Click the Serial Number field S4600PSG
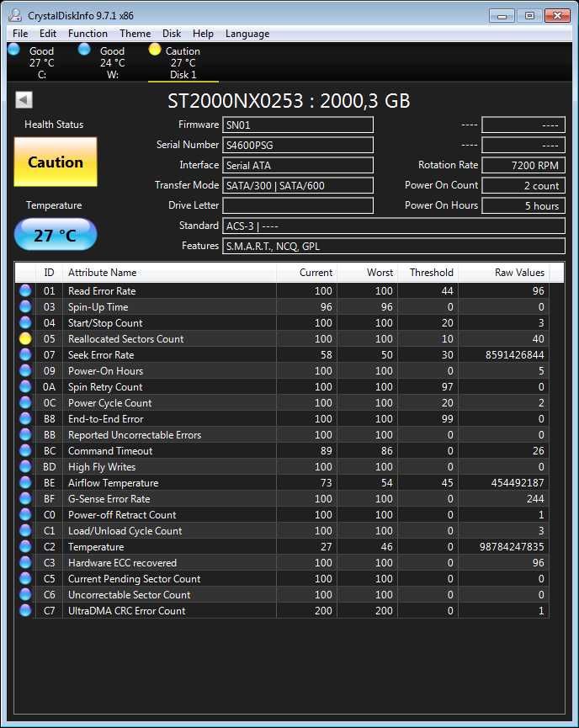The width and height of the screenshot is (579, 728). (298, 145)
